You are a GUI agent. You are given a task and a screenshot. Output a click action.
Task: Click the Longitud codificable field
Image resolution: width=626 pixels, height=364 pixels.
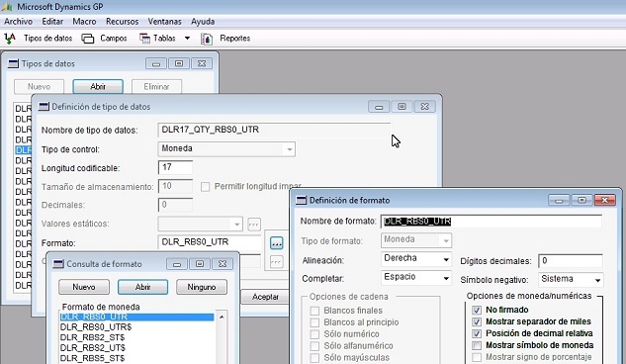point(175,167)
